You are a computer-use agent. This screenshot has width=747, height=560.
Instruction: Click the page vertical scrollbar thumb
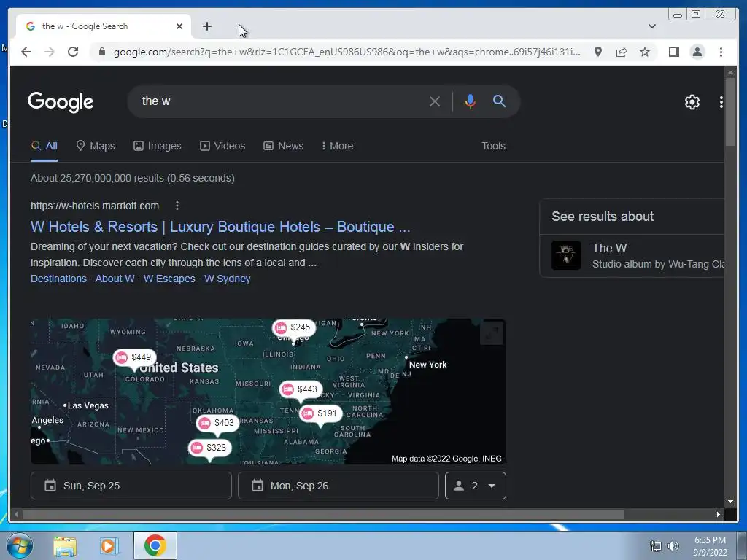(x=729, y=112)
